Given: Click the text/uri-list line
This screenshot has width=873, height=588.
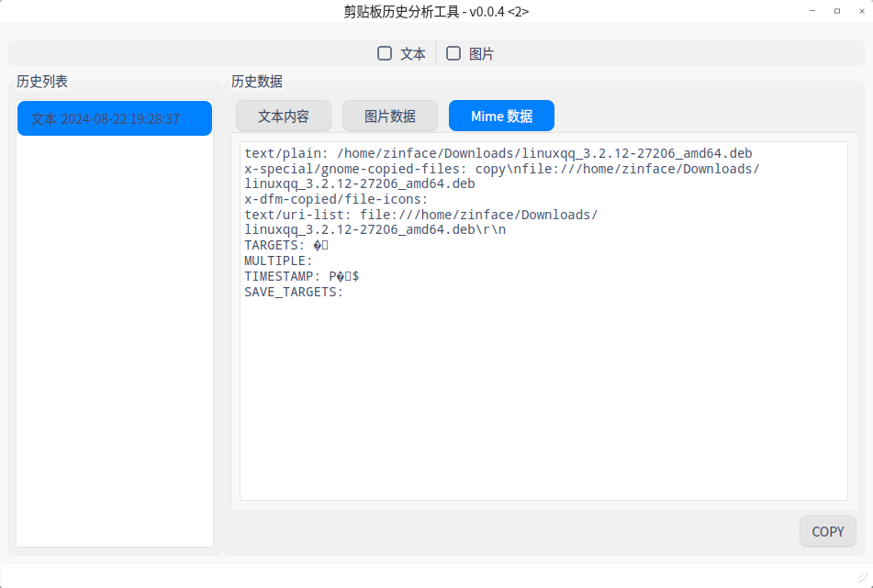Looking at the screenshot, I should [x=420, y=215].
